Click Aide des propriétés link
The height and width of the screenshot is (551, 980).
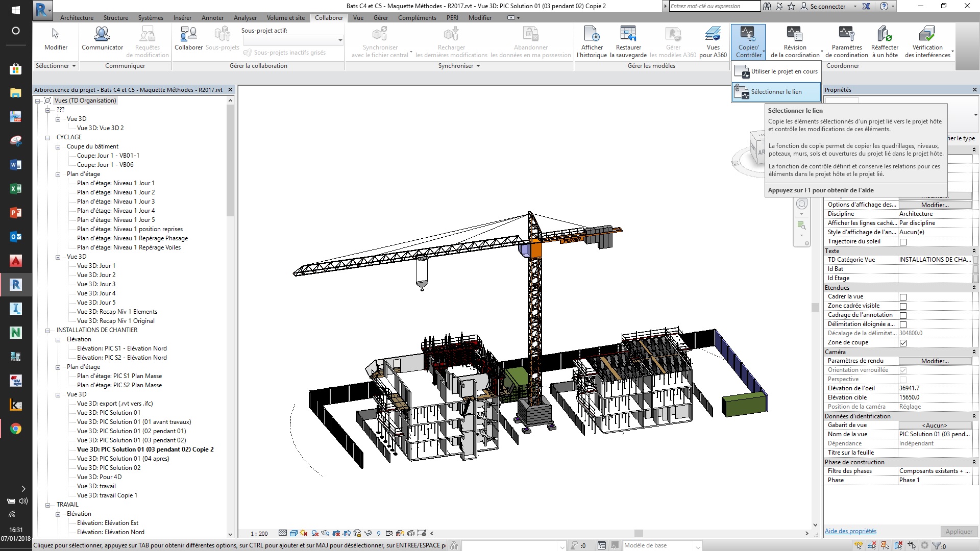850,531
